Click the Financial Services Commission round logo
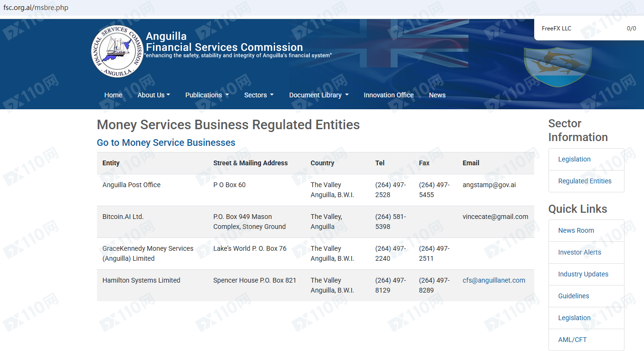The height and width of the screenshot is (351, 644). point(117,52)
